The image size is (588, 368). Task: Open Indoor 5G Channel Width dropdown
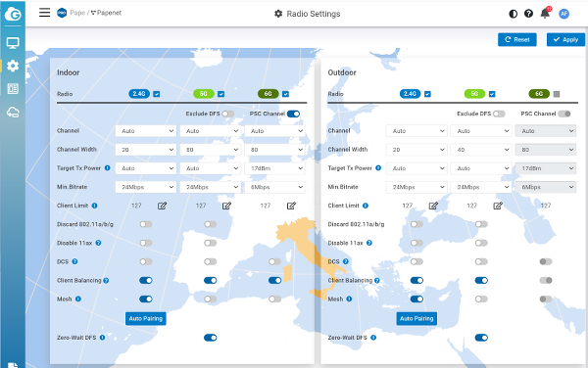pos(211,150)
